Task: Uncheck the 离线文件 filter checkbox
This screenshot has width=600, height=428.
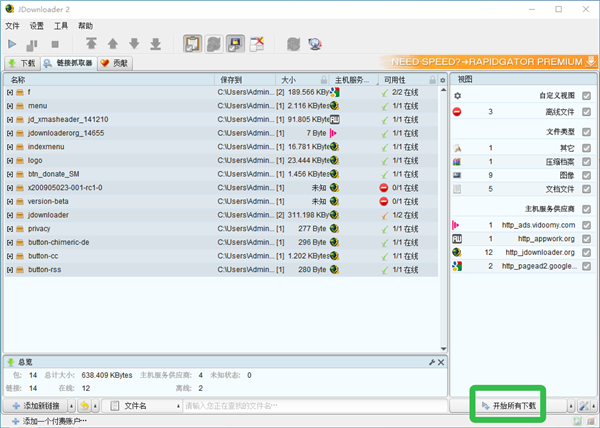Action: (x=586, y=112)
